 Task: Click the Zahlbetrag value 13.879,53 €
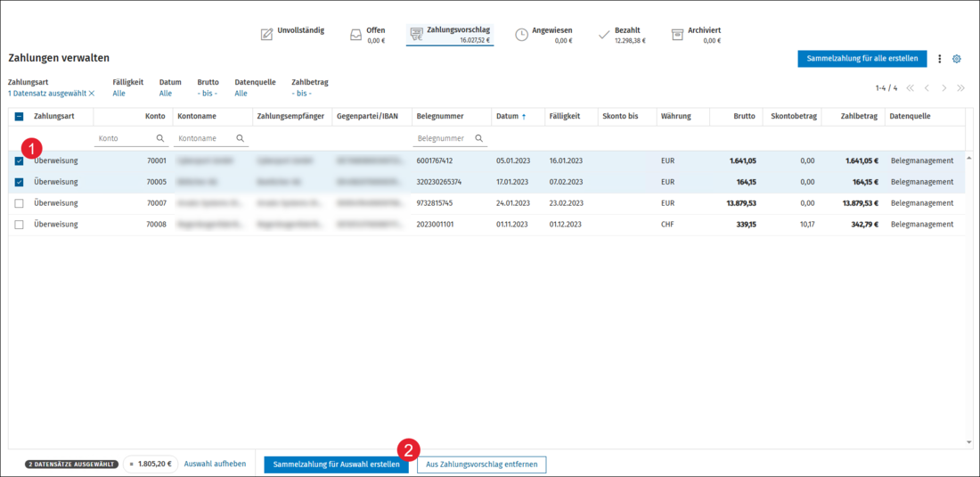[860, 203]
